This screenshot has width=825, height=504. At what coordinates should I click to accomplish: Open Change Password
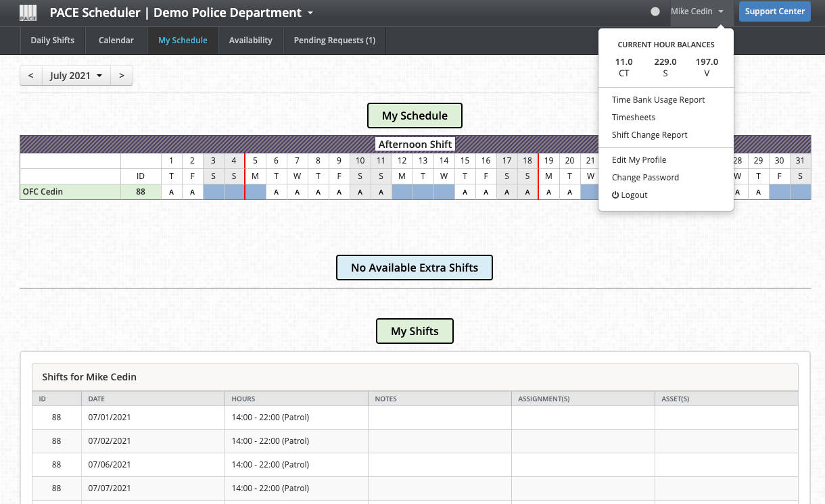point(644,177)
